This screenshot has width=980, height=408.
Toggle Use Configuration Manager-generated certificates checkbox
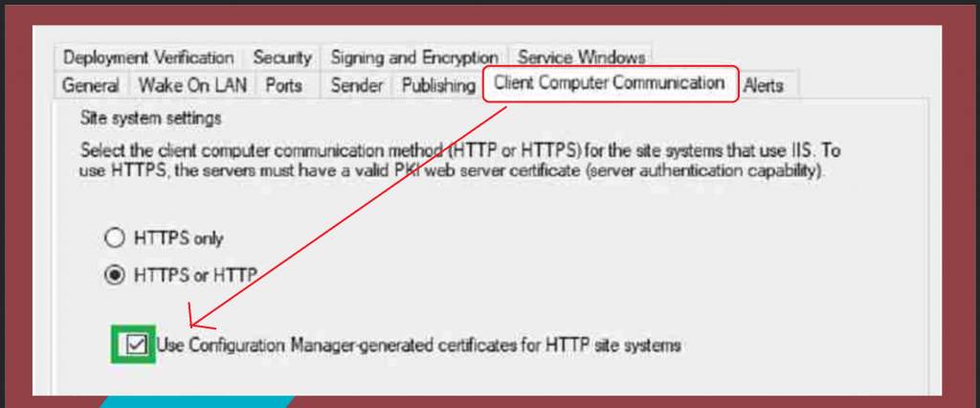pos(136,344)
